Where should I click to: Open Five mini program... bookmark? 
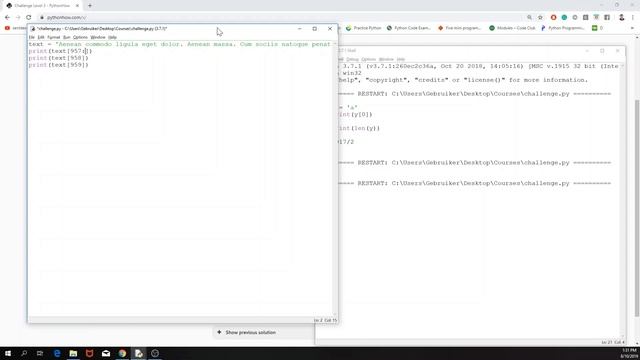click(460, 28)
